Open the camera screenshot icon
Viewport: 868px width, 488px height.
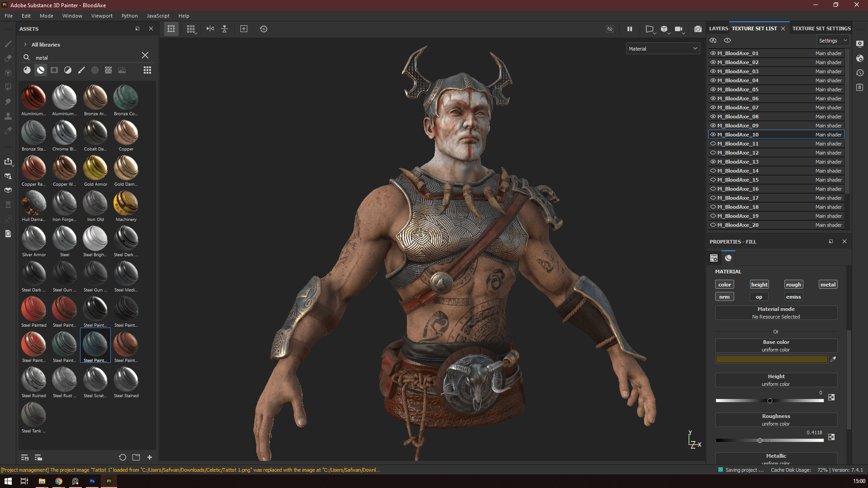pos(698,29)
